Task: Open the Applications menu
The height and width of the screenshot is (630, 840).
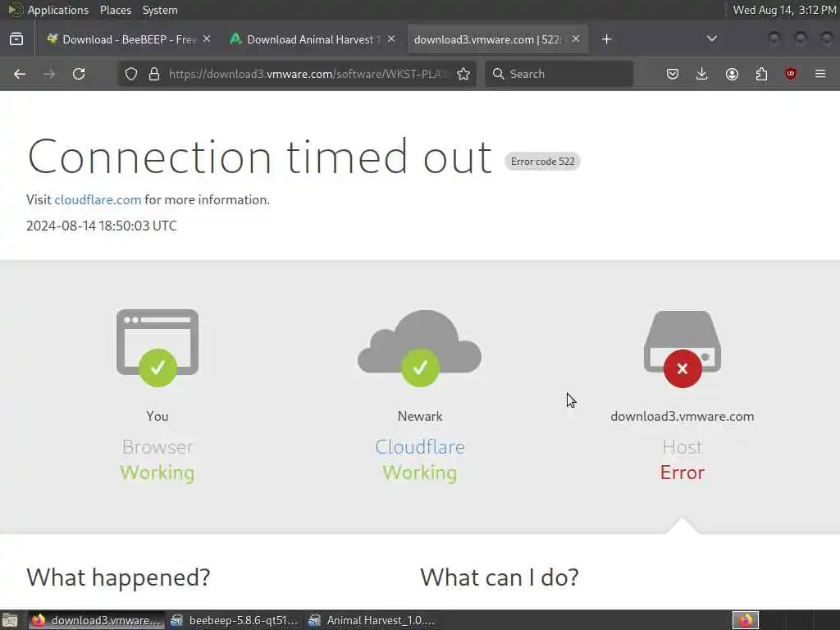Action: [x=58, y=10]
